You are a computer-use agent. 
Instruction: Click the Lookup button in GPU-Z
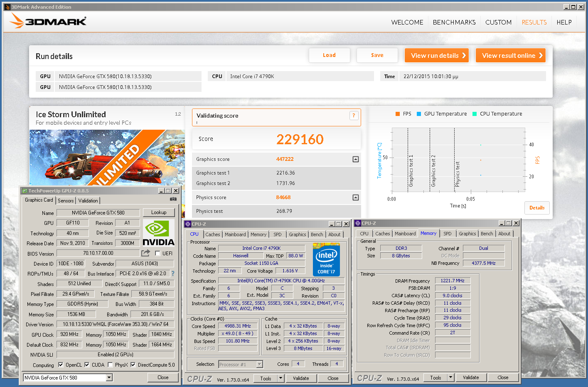(159, 212)
